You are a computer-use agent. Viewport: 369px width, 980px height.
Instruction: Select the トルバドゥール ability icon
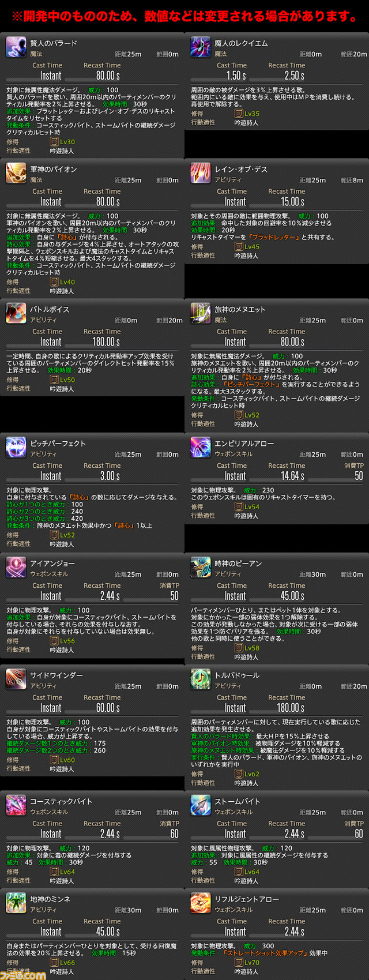pos(201,680)
